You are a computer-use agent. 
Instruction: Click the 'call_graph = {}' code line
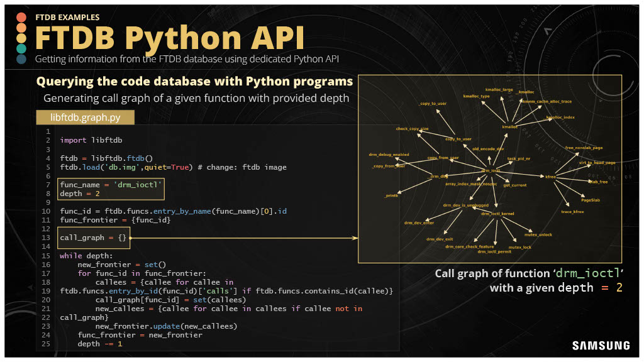coord(93,238)
